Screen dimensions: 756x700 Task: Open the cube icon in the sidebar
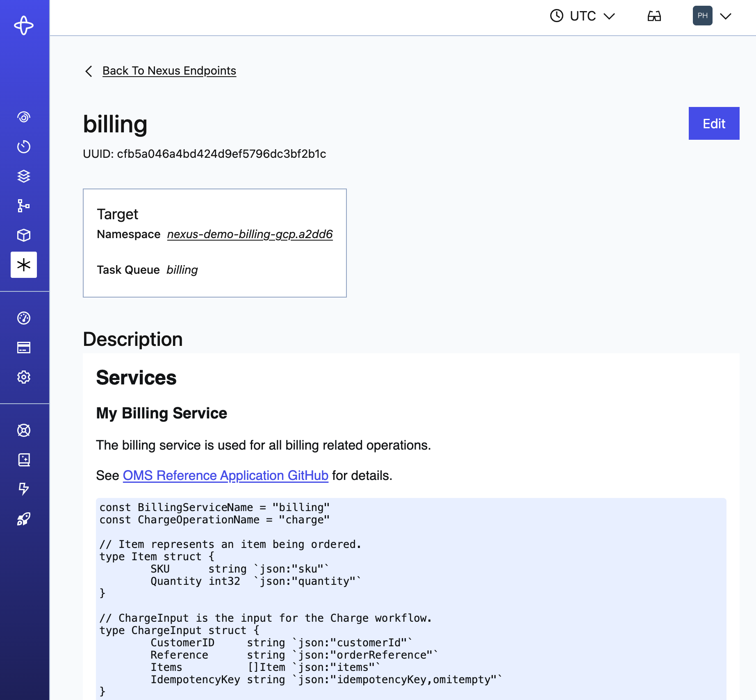pos(24,235)
